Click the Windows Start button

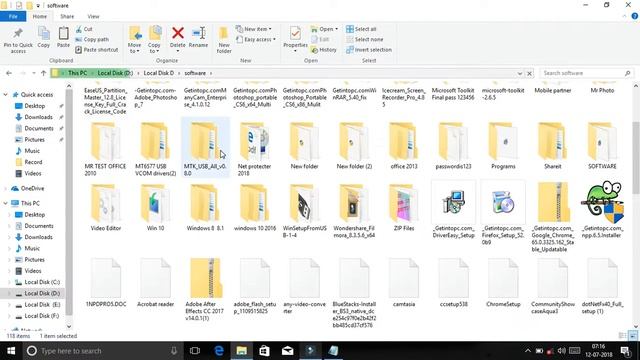pyautogui.click(x=11, y=351)
